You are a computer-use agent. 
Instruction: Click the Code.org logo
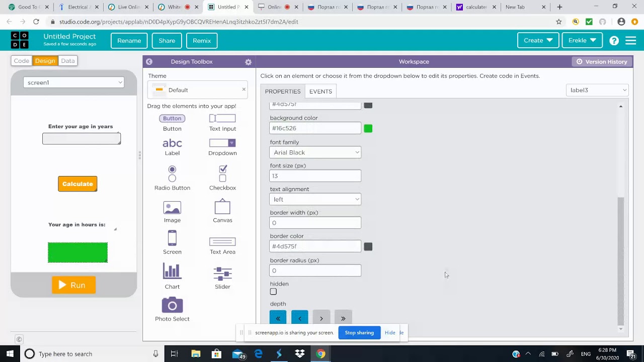coord(20,40)
